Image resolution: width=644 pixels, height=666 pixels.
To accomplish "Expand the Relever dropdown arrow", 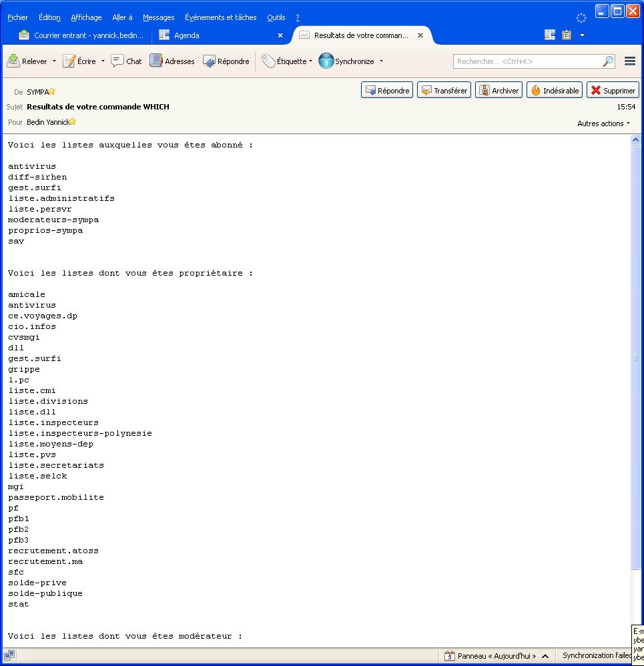I will coord(54,61).
